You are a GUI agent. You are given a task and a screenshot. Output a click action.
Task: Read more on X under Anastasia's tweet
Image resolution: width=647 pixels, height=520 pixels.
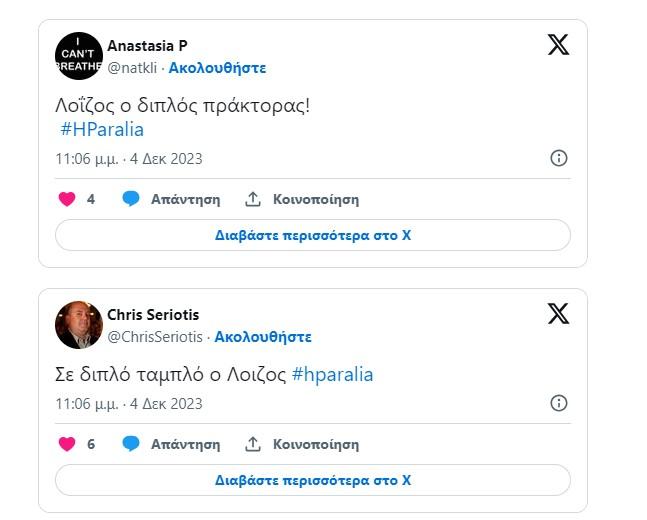point(312,236)
